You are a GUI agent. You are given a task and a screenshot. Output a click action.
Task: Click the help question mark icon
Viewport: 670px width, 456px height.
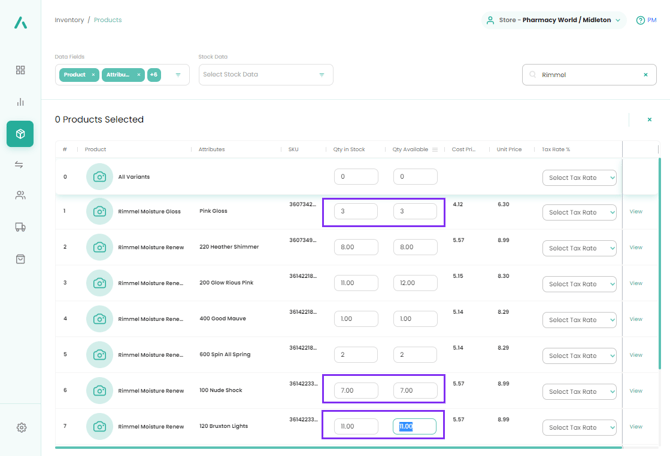click(x=640, y=20)
